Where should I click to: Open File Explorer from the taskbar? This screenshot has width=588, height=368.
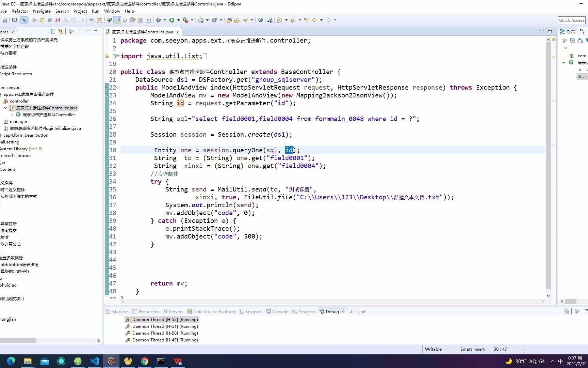(x=28, y=361)
